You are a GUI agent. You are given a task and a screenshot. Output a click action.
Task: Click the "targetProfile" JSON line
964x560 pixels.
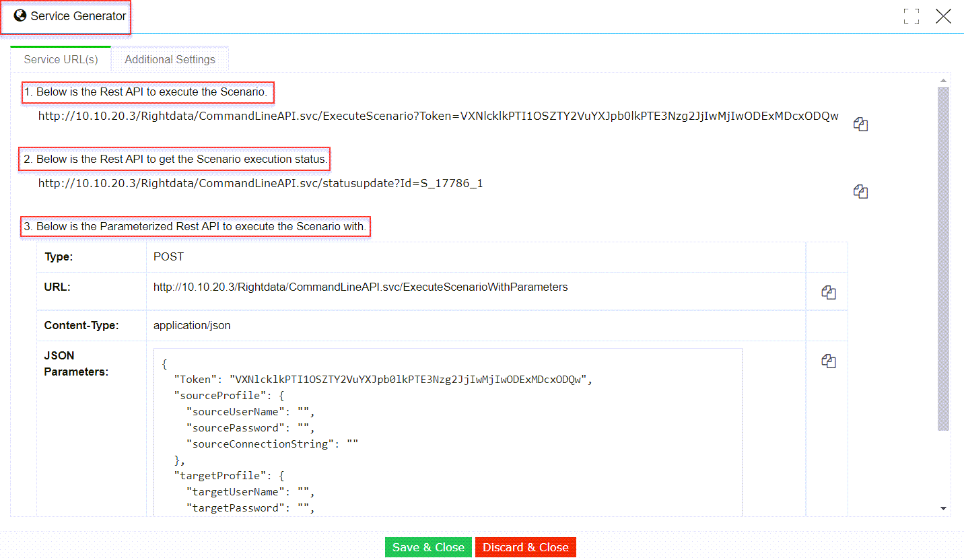pos(230,476)
